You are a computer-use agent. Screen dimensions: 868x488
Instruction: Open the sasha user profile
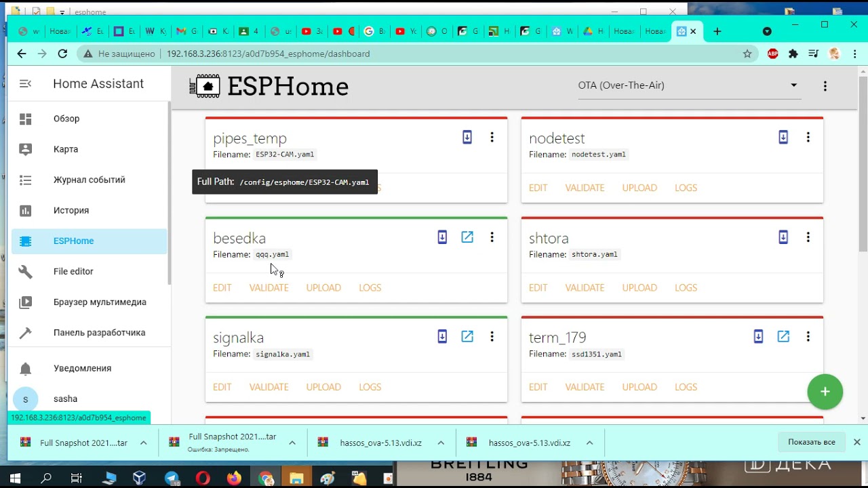click(89, 399)
